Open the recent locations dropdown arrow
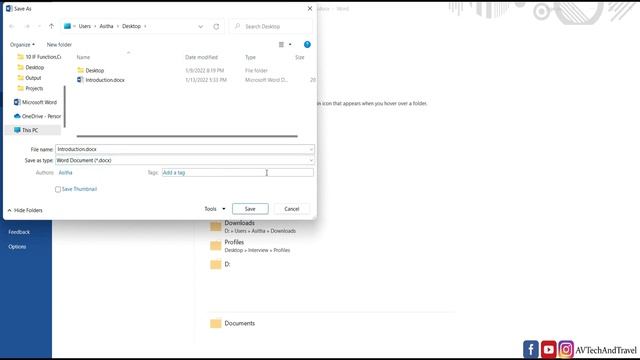The image size is (640, 360). coord(39,26)
